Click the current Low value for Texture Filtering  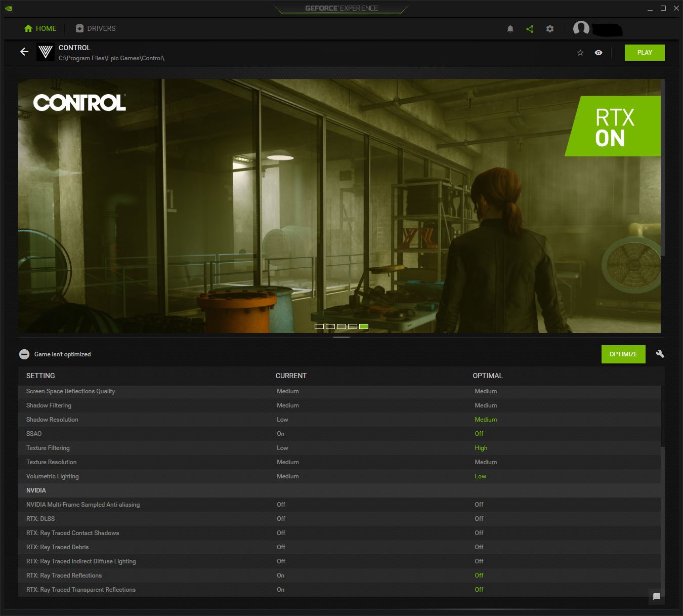282,448
